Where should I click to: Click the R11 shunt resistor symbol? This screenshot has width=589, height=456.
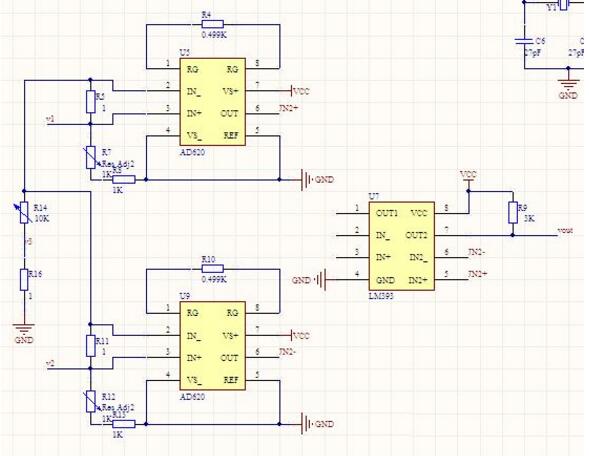tap(91, 346)
